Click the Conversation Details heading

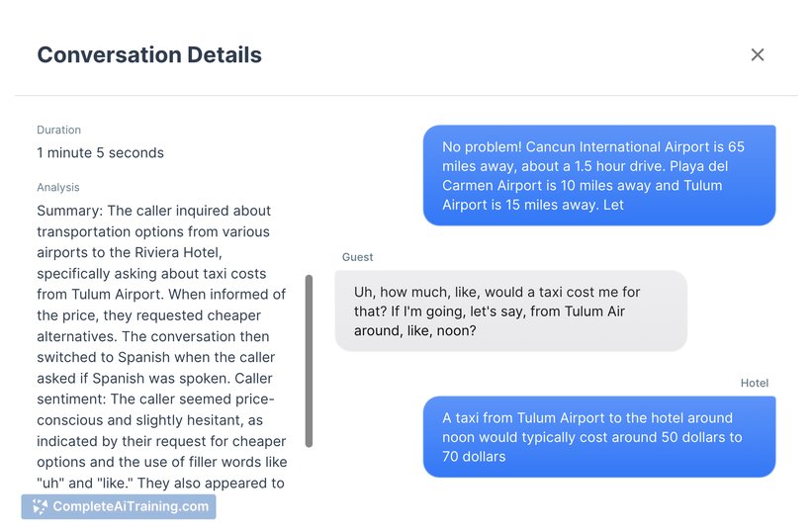coord(149,54)
